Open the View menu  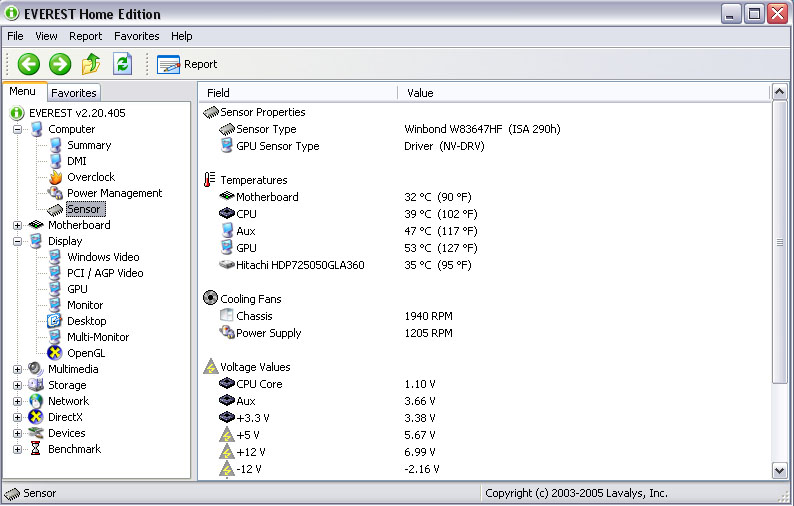46,36
